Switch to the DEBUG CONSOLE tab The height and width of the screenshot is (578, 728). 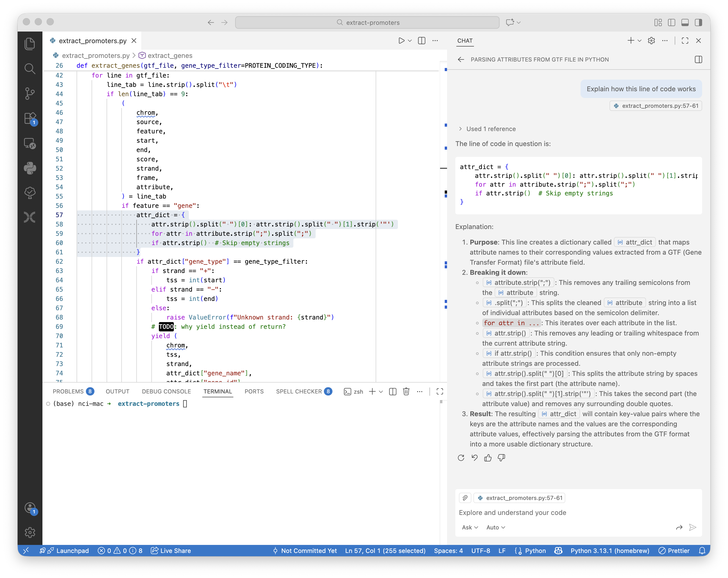click(x=166, y=391)
